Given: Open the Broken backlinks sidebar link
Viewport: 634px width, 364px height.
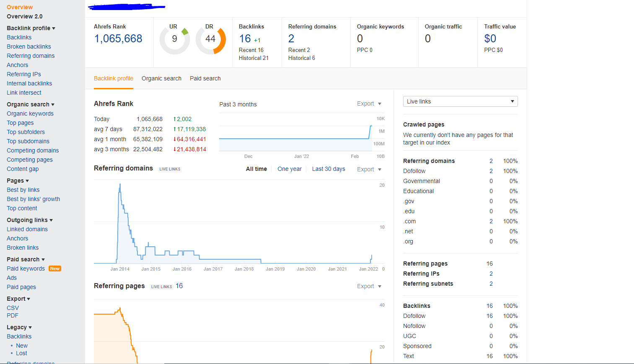Looking at the screenshot, I should coord(29,46).
